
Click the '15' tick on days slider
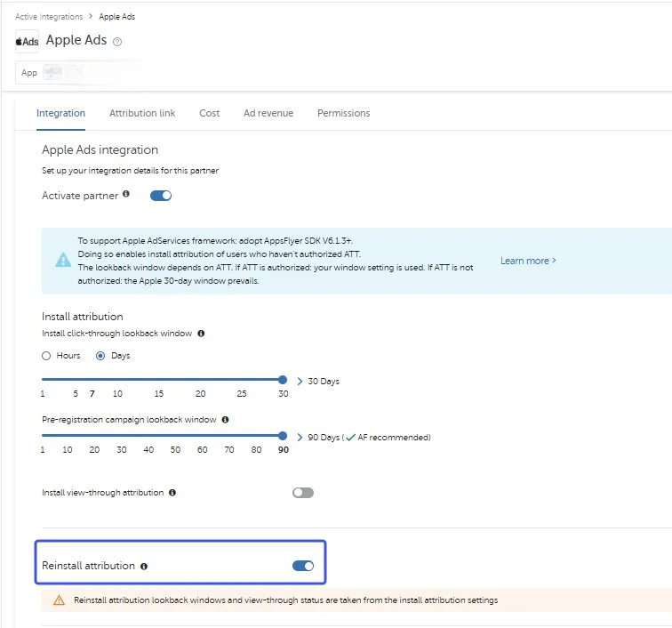(x=158, y=393)
